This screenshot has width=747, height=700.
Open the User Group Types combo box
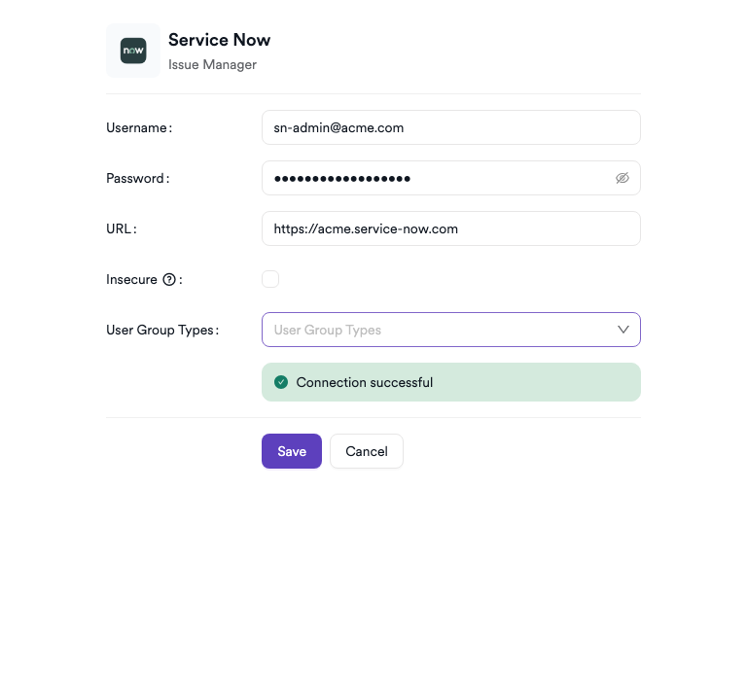[438, 330]
